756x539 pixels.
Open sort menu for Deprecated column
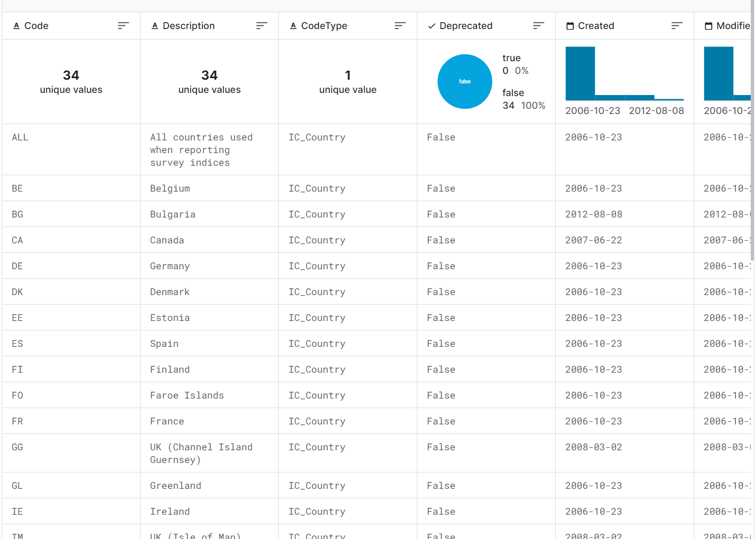point(538,26)
